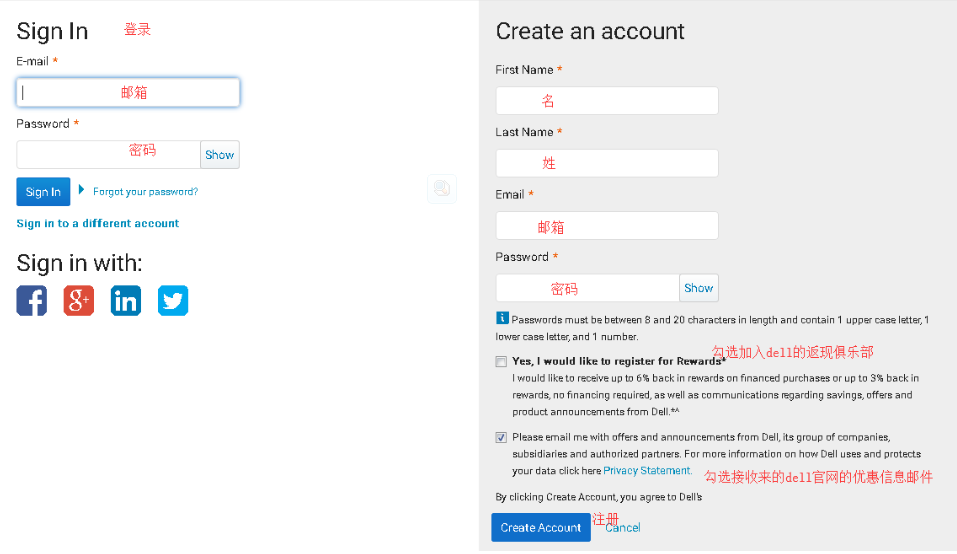Click arrow beside Forgot your password

point(82,189)
